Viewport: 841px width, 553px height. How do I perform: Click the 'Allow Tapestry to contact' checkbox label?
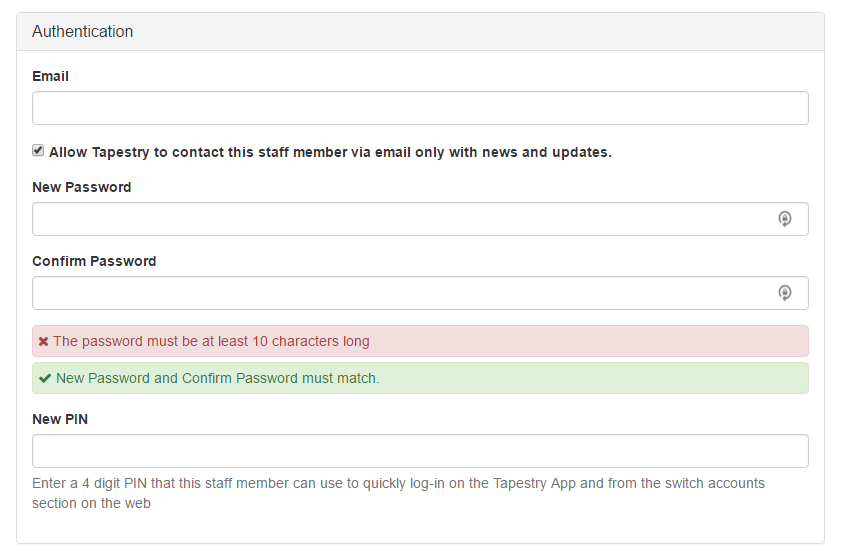[330, 152]
